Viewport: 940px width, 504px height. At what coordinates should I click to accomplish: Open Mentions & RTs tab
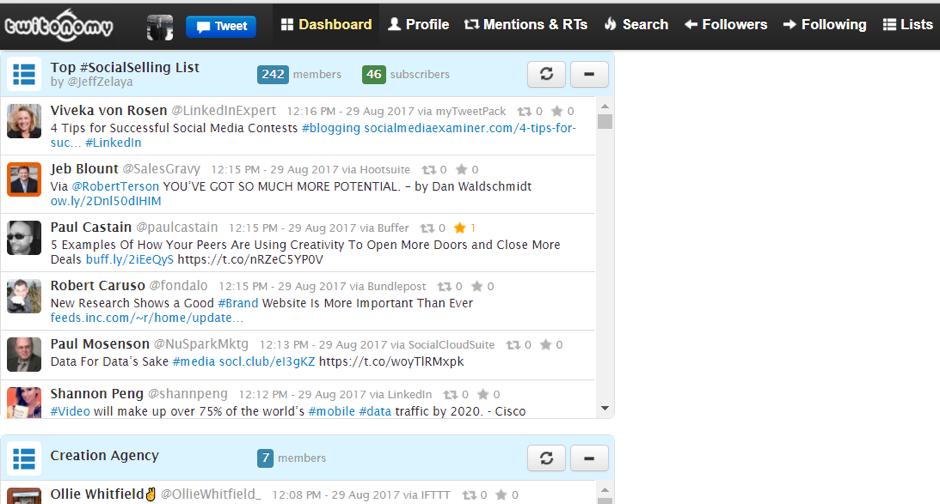[x=526, y=25]
